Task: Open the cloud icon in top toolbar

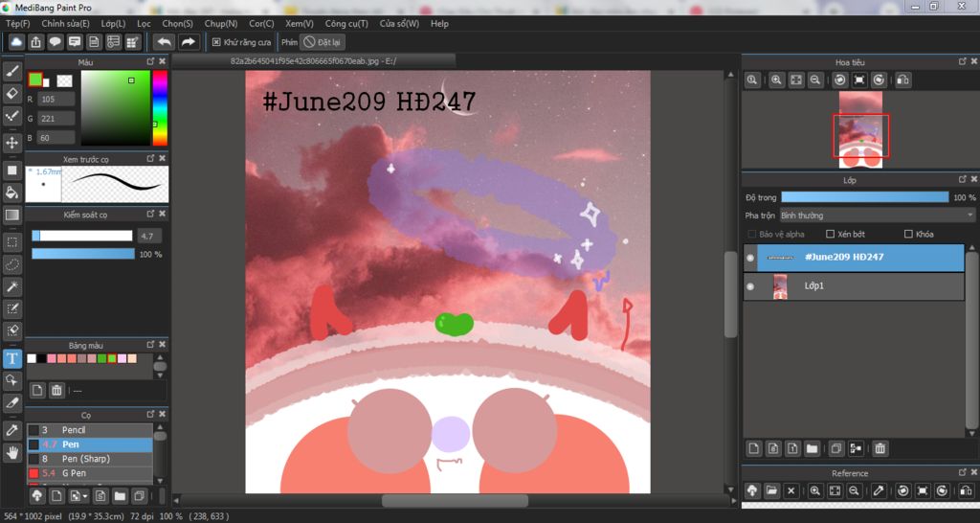Action: (x=16, y=42)
